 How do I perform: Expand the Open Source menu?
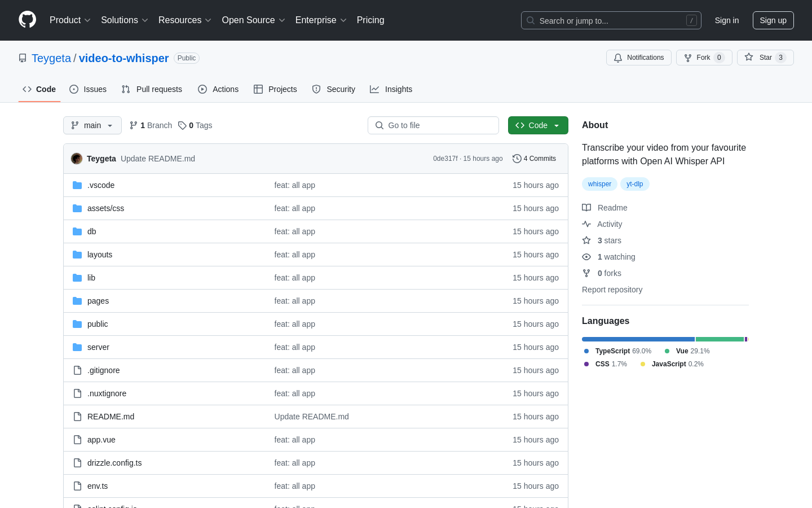coord(254,20)
